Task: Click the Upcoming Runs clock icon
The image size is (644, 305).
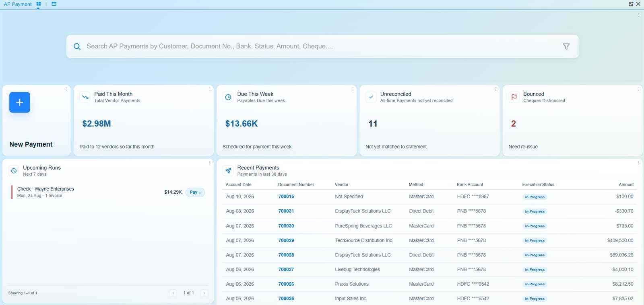Action: [14, 171]
